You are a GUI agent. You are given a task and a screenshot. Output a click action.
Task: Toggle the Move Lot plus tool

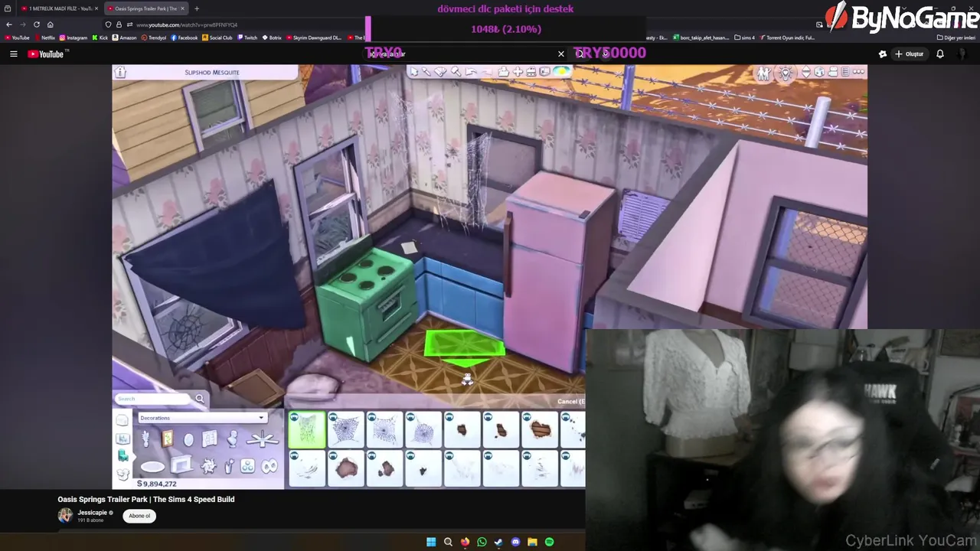518,72
